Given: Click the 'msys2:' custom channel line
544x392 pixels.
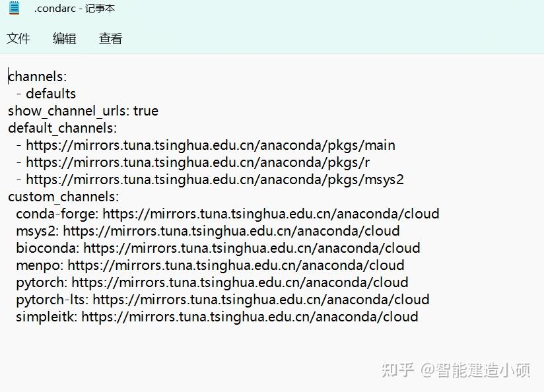Looking at the screenshot, I should [x=208, y=231].
